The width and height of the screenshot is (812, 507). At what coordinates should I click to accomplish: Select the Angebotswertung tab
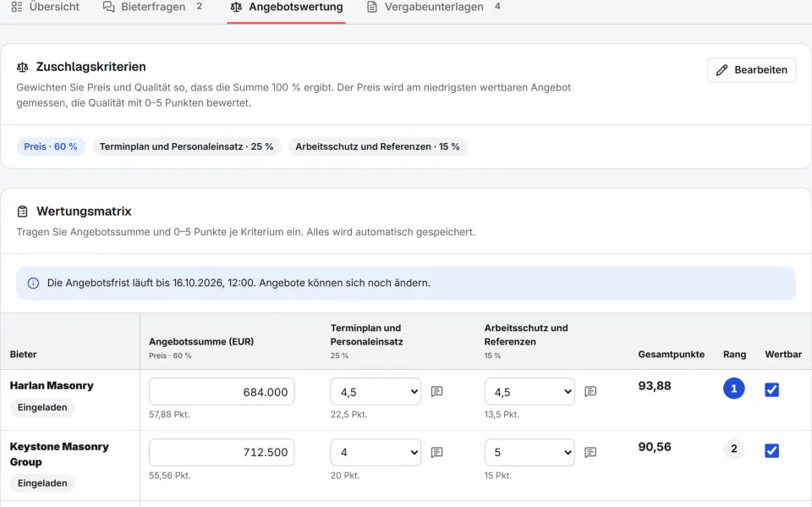click(x=287, y=8)
